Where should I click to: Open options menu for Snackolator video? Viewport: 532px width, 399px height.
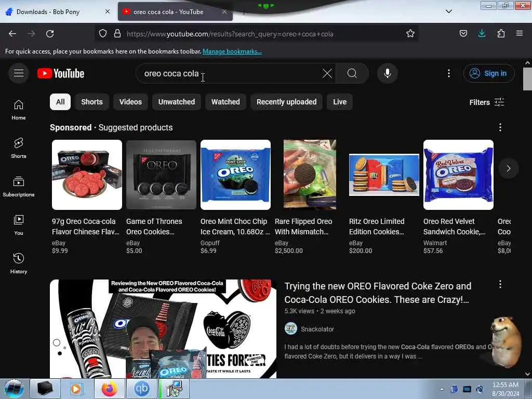[x=500, y=284]
